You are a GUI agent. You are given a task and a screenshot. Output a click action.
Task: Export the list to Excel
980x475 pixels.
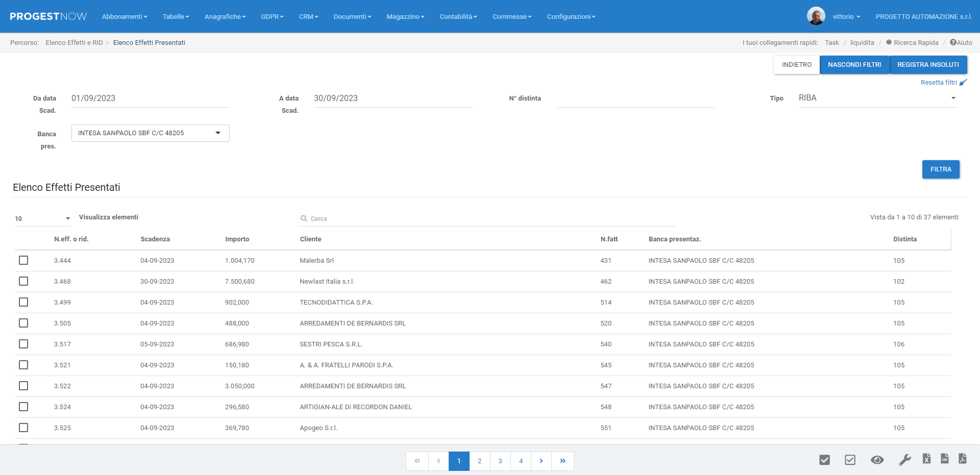tap(926, 459)
